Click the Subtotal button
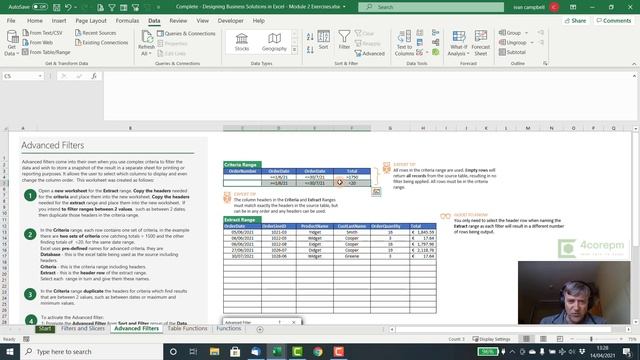The width and height of the screenshot is (640, 360). click(513, 52)
